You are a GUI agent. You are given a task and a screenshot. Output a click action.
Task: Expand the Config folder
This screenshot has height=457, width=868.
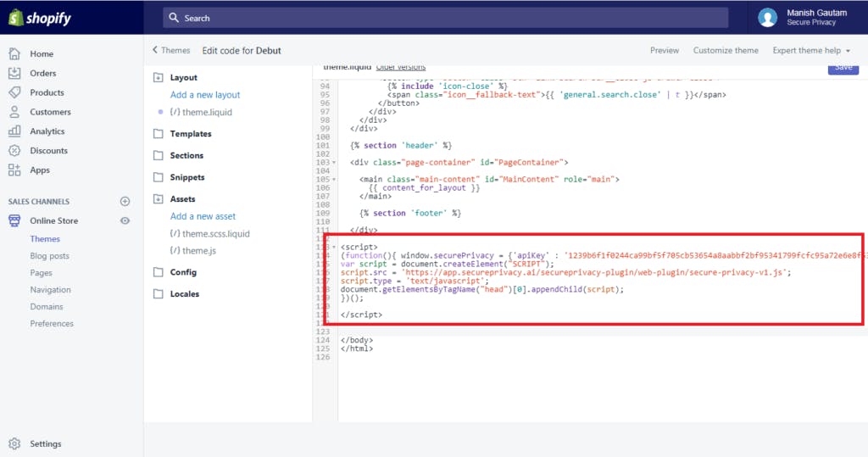[183, 272]
